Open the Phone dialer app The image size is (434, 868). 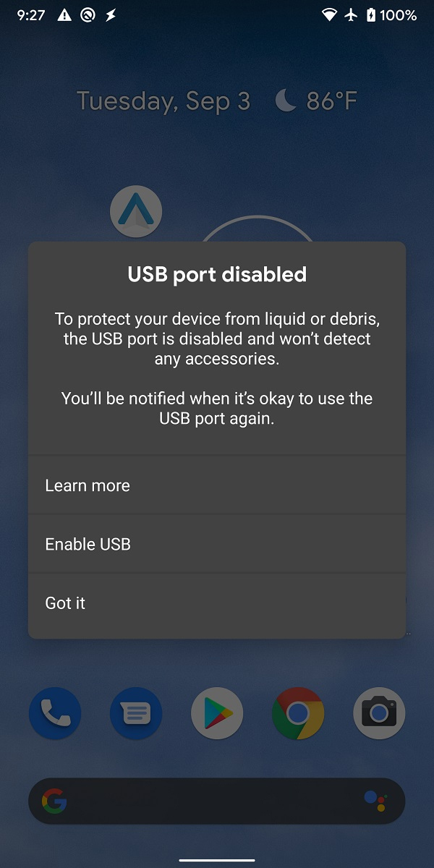[55, 714]
